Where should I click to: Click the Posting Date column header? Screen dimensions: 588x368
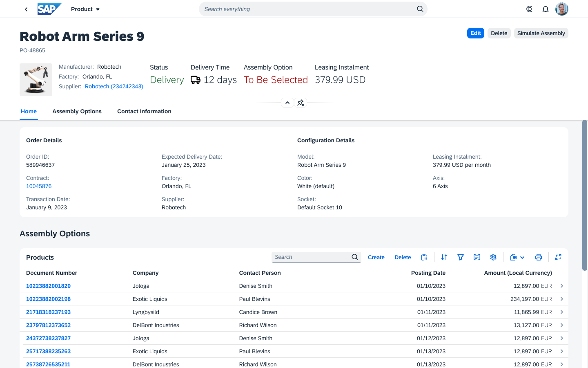point(428,273)
